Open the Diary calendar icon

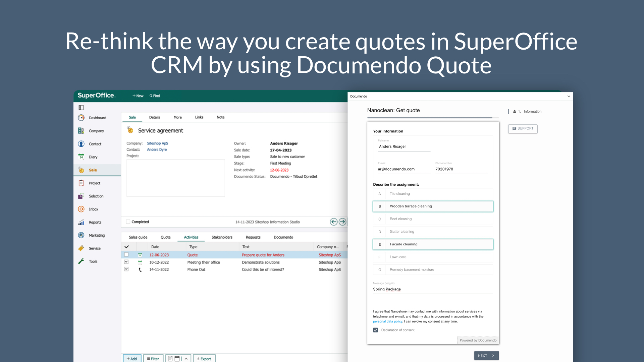pos(81,157)
